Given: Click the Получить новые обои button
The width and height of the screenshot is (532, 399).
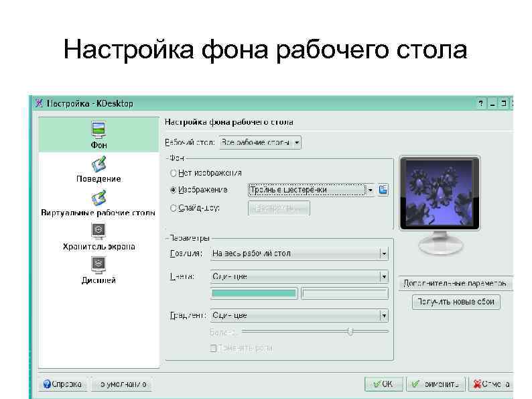Looking at the screenshot, I should [456, 302].
